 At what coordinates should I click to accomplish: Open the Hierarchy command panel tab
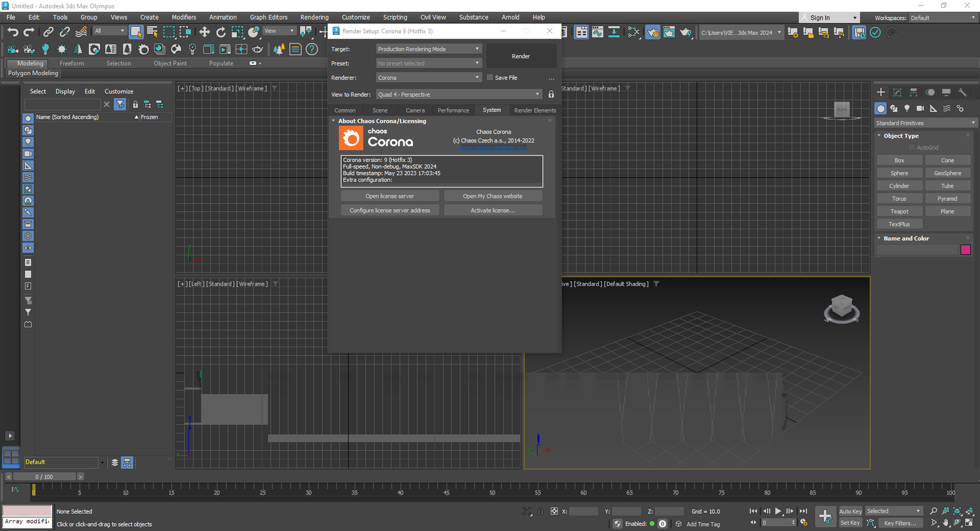[x=913, y=92]
